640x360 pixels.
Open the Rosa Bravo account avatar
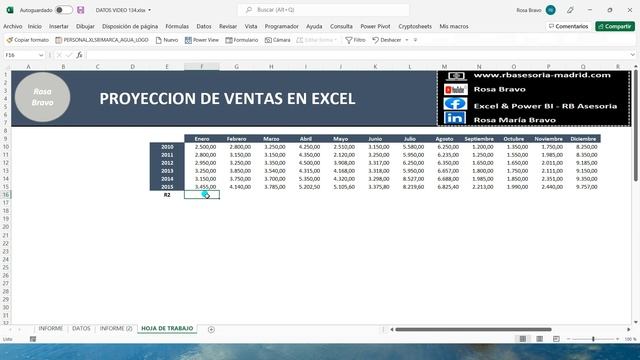pos(551,10)
